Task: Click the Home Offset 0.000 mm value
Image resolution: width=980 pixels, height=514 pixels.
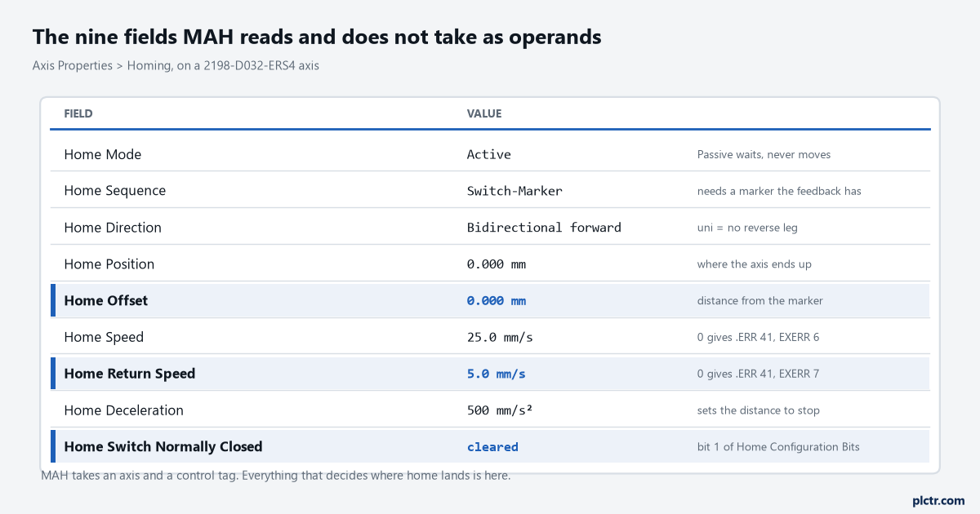Action: point(497,300)
